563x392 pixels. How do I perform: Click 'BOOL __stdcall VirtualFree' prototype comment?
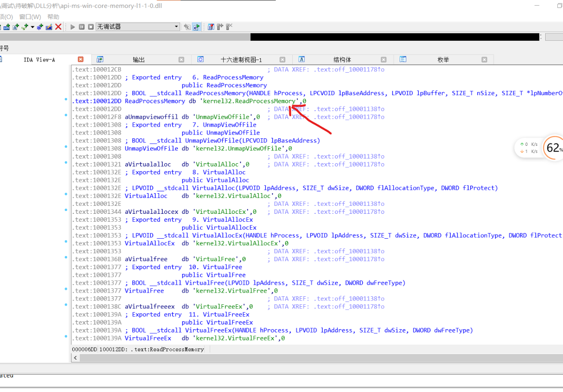[x=265, y=283]
